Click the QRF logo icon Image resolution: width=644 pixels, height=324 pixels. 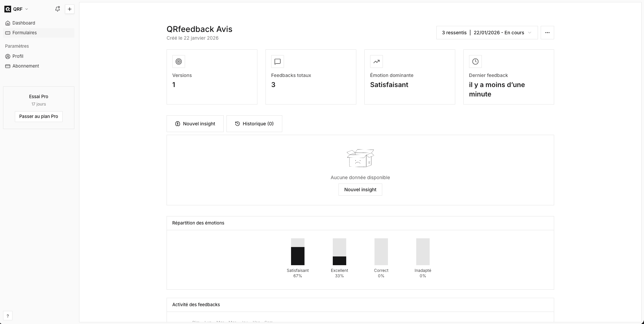[8, 9]
